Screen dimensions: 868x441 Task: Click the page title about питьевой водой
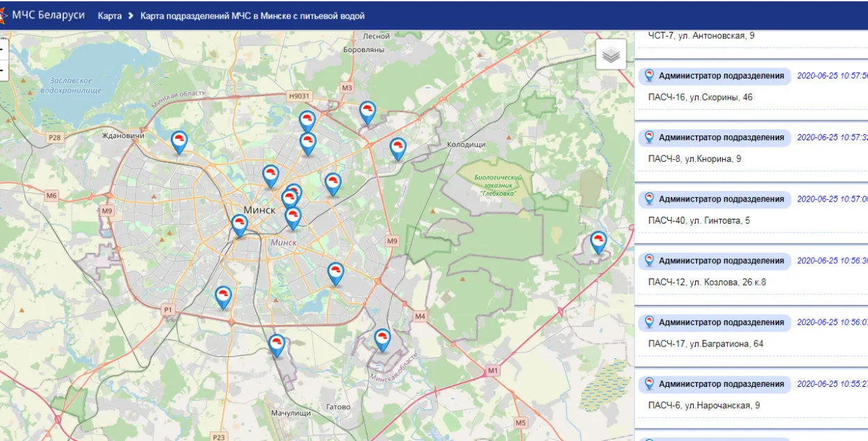point(252,16)
